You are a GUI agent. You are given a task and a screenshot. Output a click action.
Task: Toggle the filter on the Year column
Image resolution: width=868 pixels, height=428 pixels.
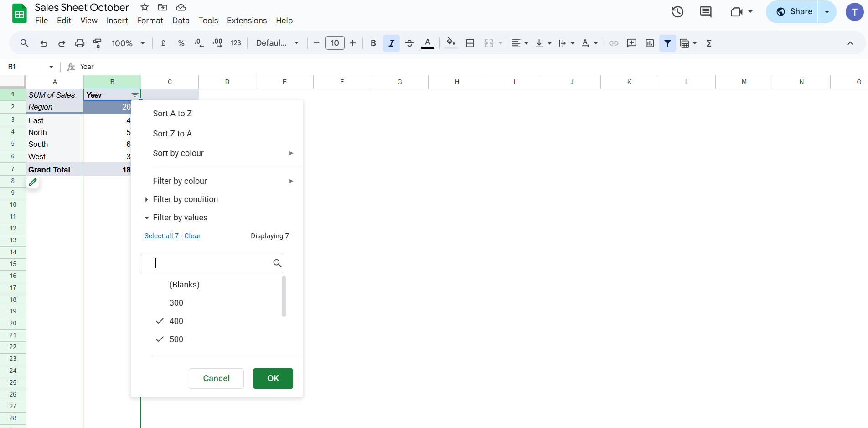[x=135, y=95]
